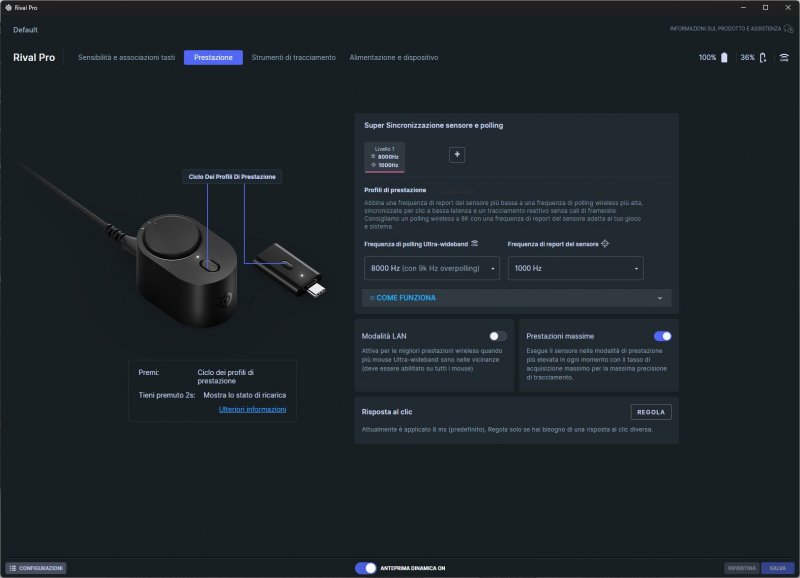
Task: Click the 8000Hz value in Livello 1 card
Action: tap(388, 157)
